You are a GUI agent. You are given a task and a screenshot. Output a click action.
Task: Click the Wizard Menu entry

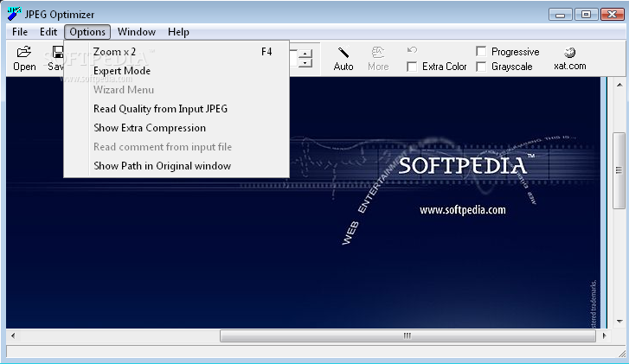click(177, 90)
